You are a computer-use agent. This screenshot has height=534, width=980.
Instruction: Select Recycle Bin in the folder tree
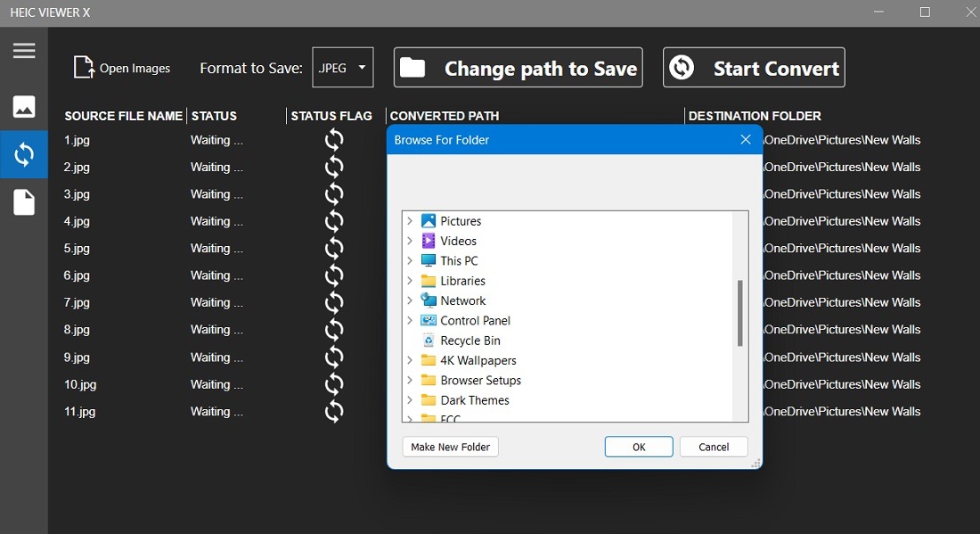click(x=470, y=340)
